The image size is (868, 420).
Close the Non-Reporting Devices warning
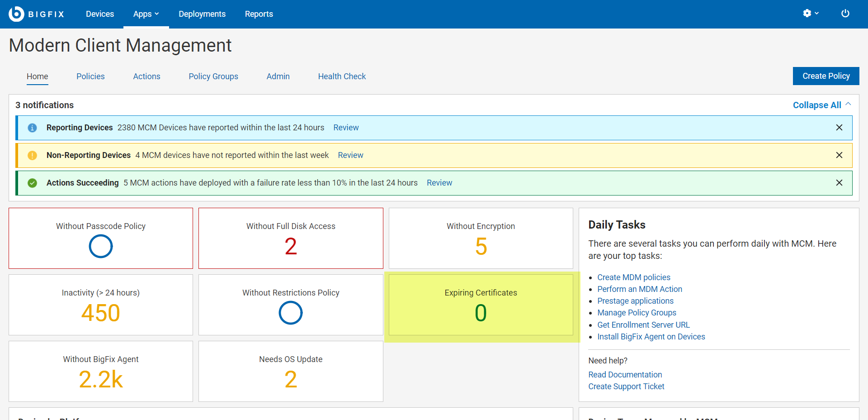click(x=839, y=155)
